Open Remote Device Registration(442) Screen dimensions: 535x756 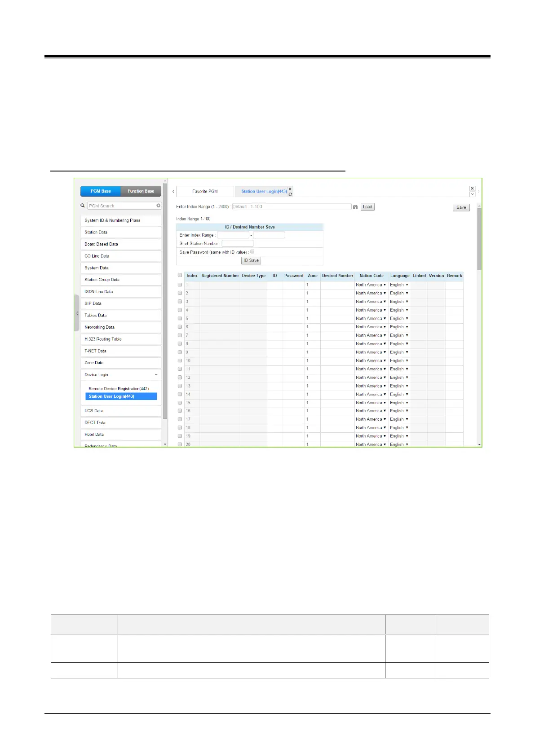[x=119, y=389]
